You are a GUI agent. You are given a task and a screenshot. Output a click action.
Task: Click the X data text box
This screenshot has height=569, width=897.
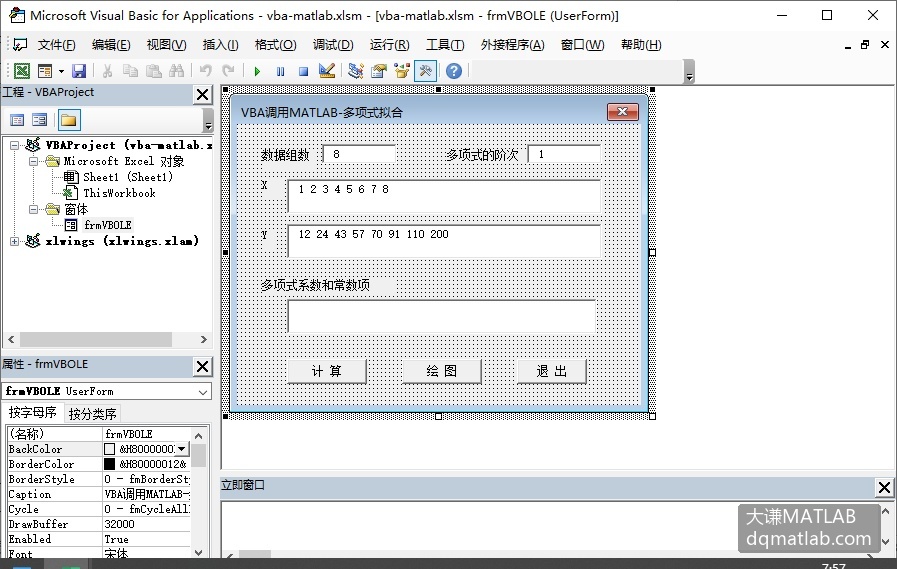pyautogui.click(x=444, y=196)
